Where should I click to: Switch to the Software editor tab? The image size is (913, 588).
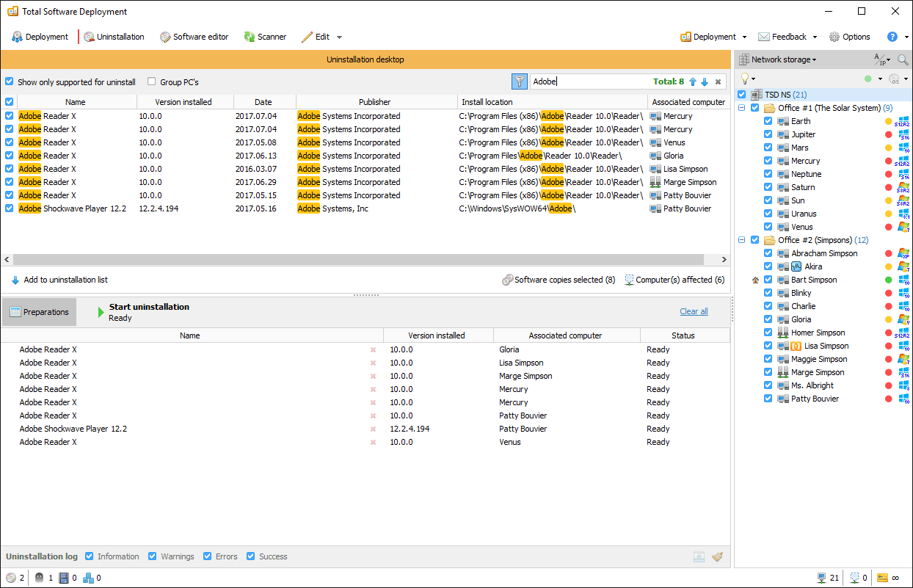click(194, 37)
